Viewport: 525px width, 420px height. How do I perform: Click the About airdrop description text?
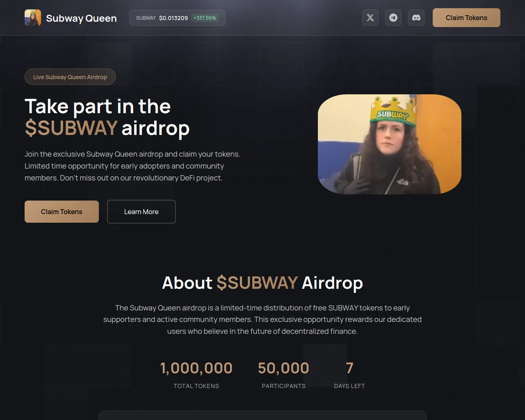tap(262, 320)
